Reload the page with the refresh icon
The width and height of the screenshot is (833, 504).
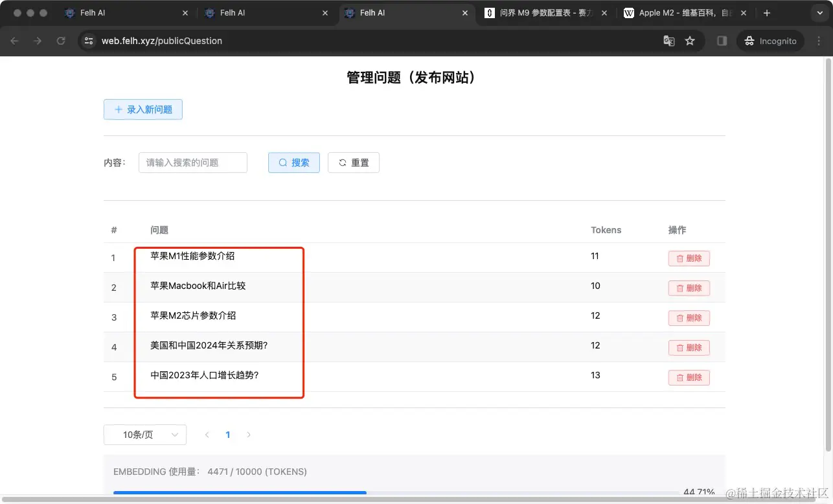coord(61,41)
